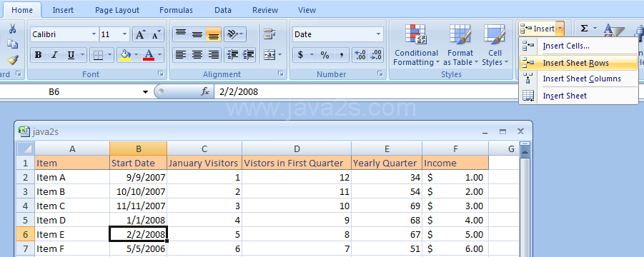Open the font size dropdown
This screenshot has width=644, height=257.
pos(125,34)
